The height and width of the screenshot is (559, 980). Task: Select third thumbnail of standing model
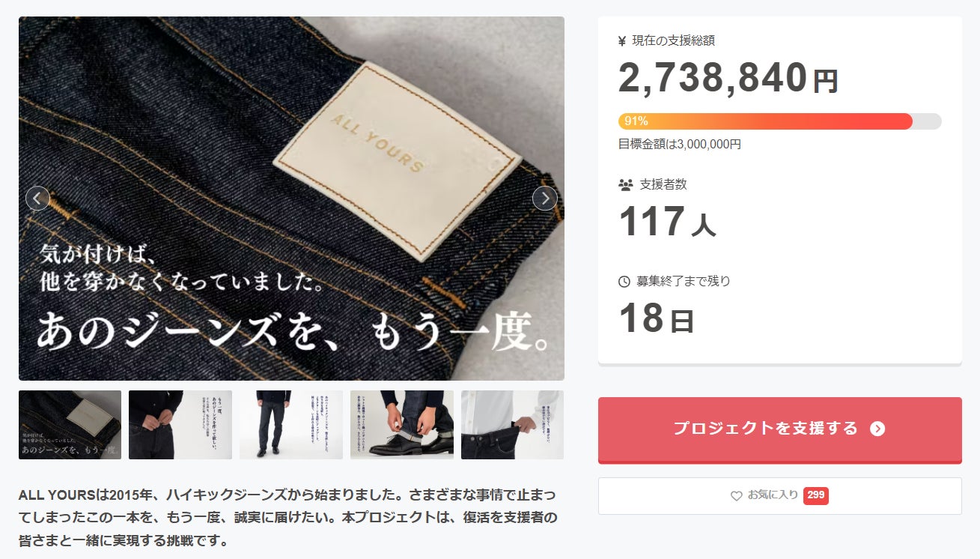291,425
